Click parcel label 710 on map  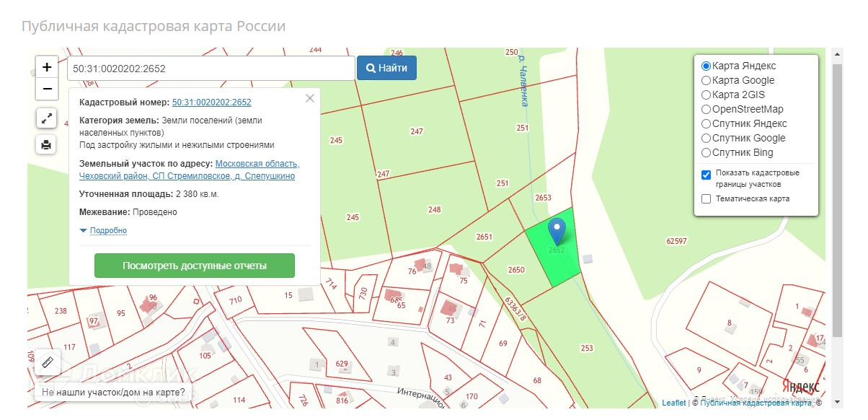236,299
